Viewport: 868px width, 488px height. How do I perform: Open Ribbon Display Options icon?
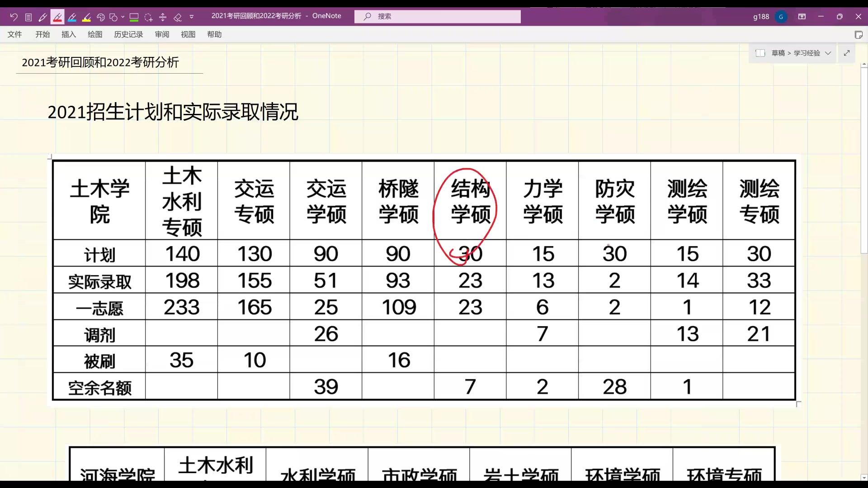tap(802, 17)
